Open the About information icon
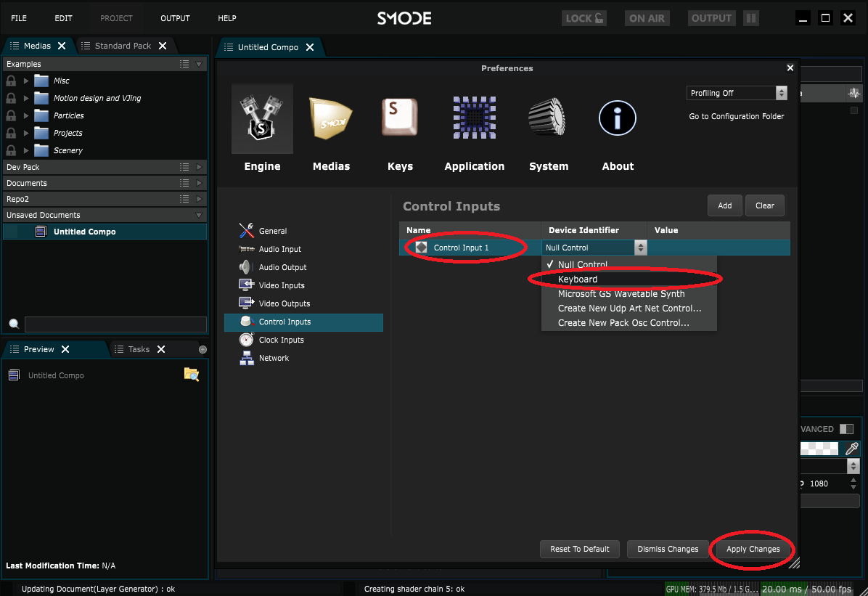 coord(617,118)
